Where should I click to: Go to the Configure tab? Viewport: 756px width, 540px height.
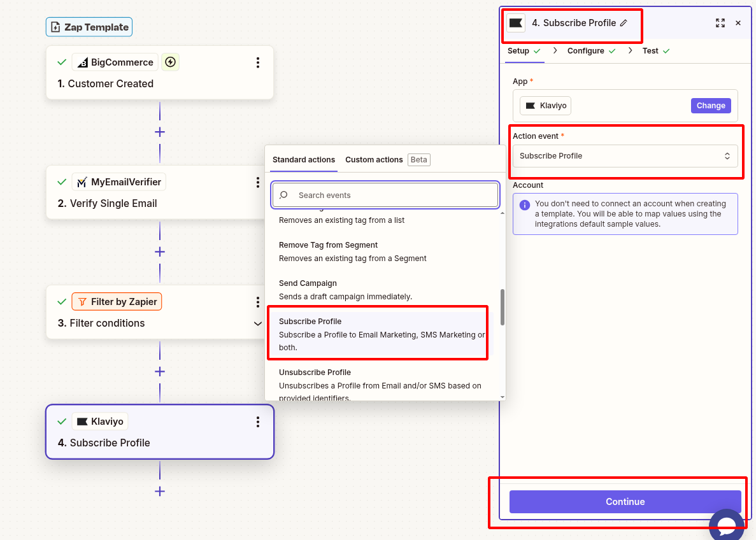point(585,51)
